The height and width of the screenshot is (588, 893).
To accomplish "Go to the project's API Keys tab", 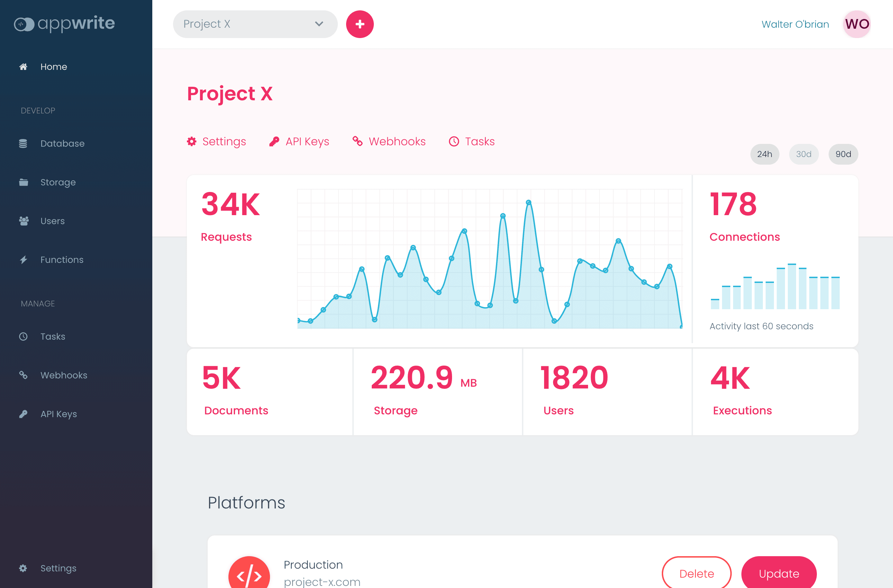I will (299, 141).
